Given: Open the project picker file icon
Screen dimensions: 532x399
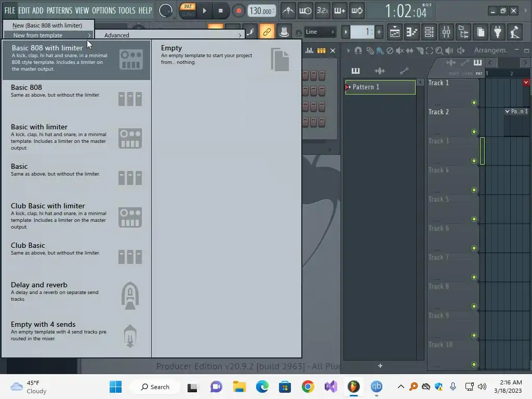Looking at the screenshot, I should (481, 32).
